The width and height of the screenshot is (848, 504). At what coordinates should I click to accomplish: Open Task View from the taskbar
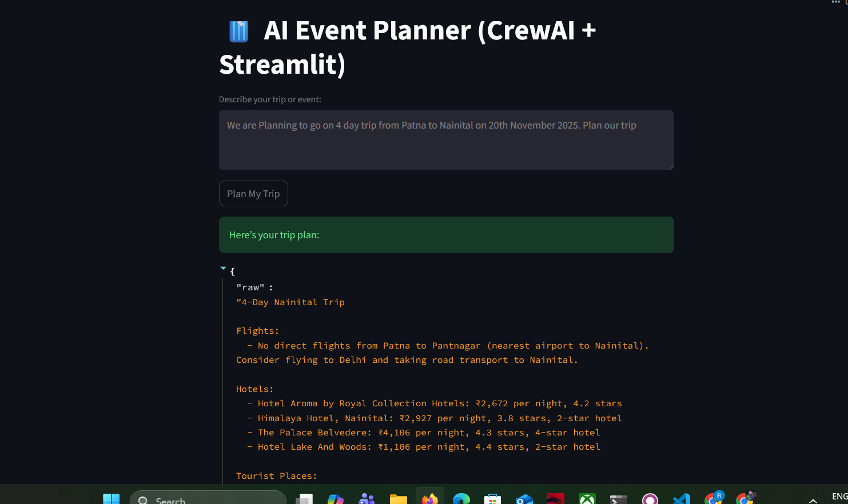click(x=304, y=499)
